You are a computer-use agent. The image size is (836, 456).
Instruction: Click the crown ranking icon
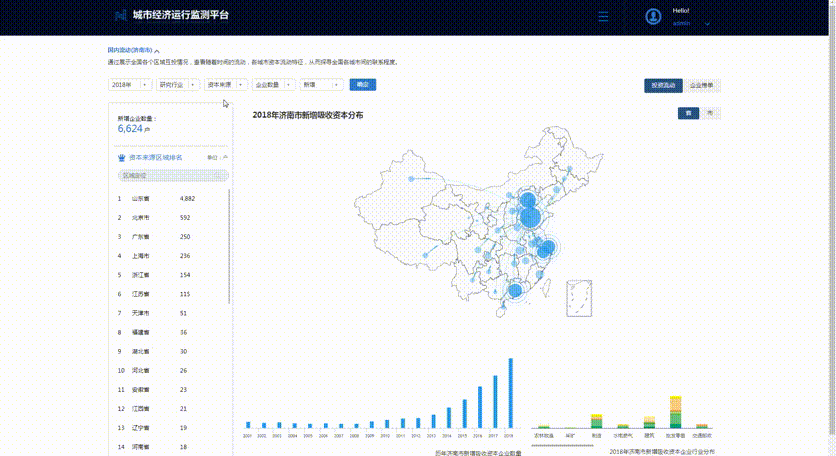[122, 157]
